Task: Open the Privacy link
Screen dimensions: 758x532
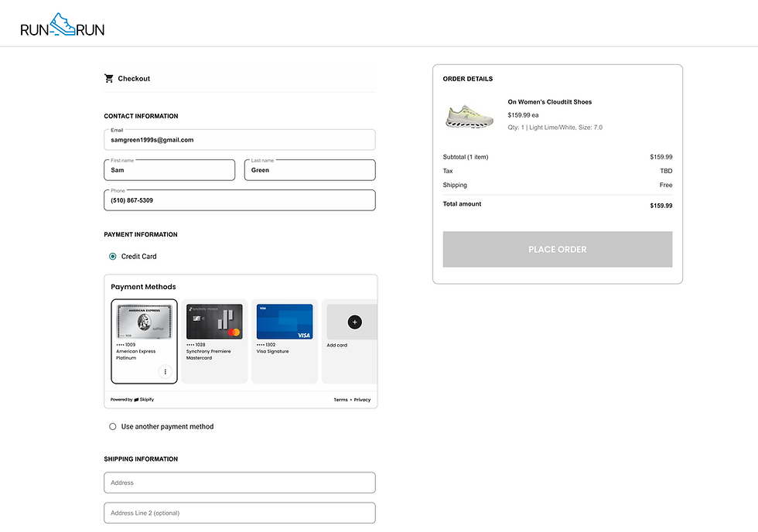Action: (x=362, y=400)
